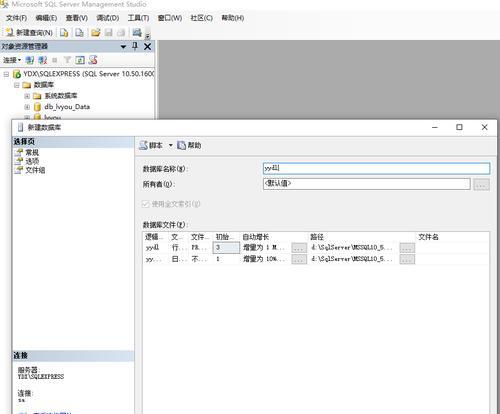The height and width of the screenshot is (414, 500).
Task: Open the 编辑(E) menu
Action: [46, 18]
